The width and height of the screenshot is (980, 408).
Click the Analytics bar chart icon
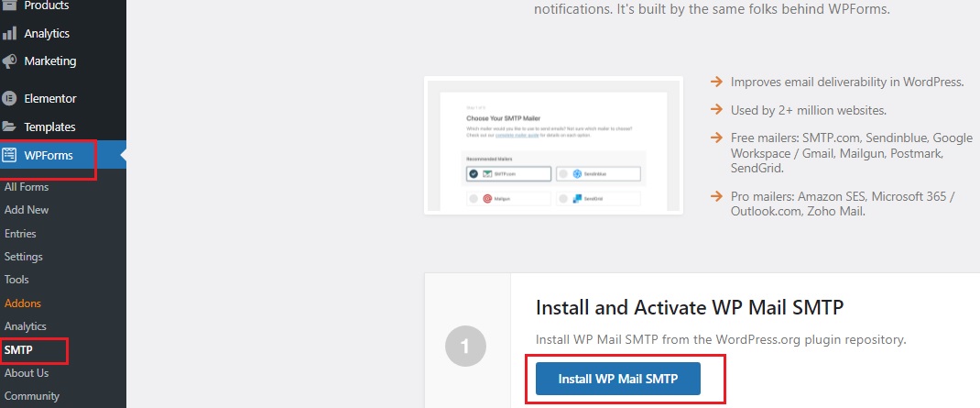(x=9, y=33)
